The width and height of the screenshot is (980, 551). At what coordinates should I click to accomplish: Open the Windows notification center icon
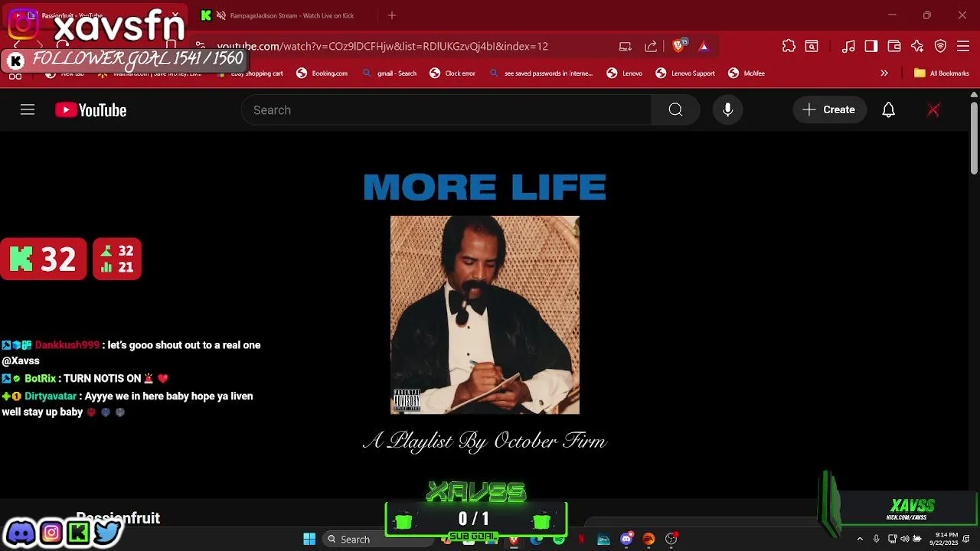966,540
